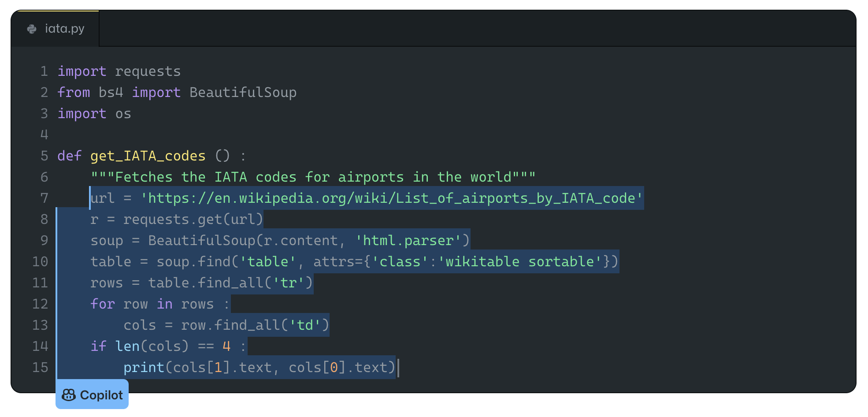Screen dimensions: 868x417
Task: Click the Python file icon in the tab
Action: (32, 29)
